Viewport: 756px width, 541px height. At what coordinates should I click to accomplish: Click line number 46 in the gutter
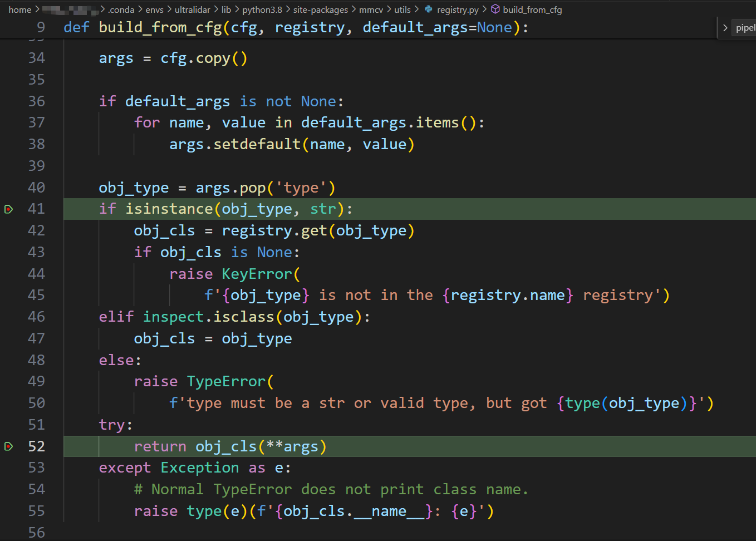click(36, 317)
